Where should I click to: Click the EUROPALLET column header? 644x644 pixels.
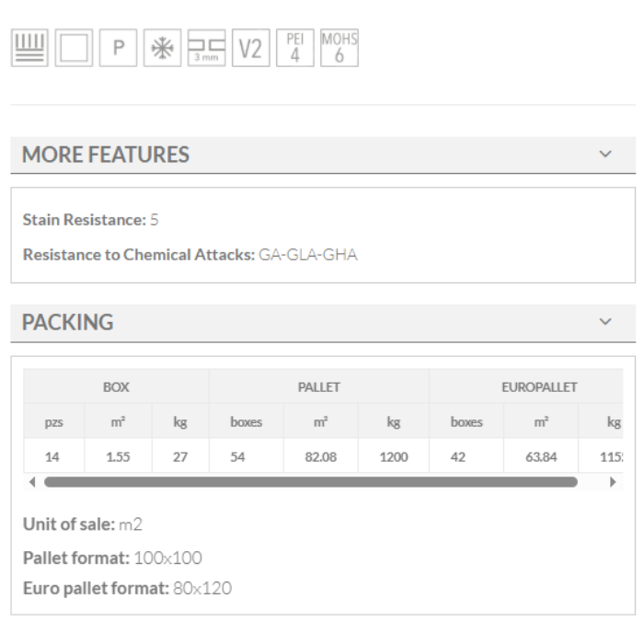(539, 387)
